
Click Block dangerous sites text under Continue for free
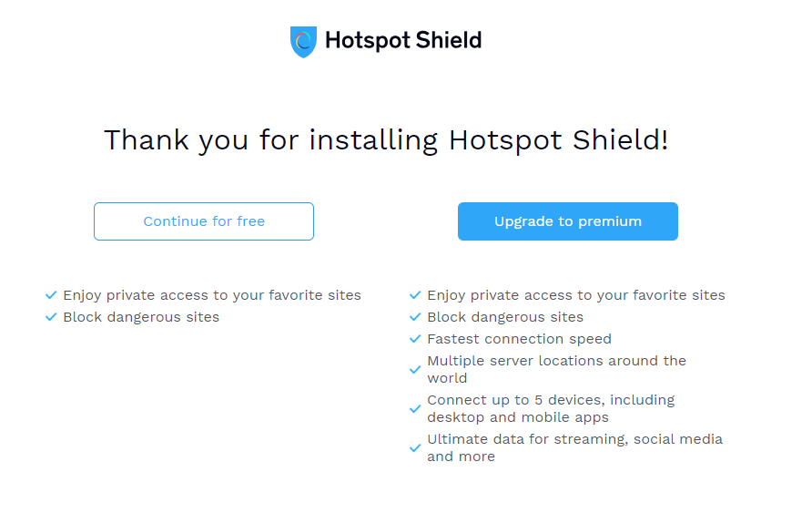(x=141, y=317)
